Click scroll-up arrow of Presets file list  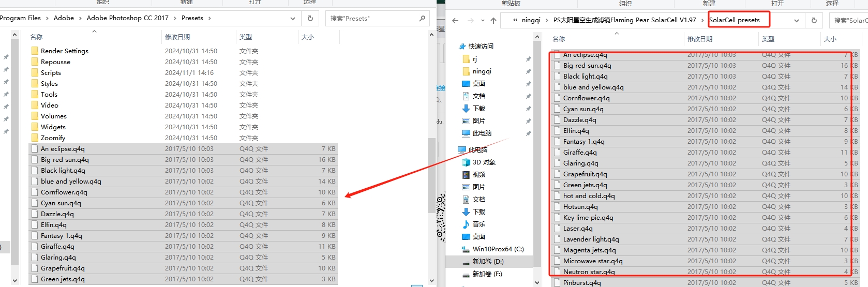[x=431, y=35]
